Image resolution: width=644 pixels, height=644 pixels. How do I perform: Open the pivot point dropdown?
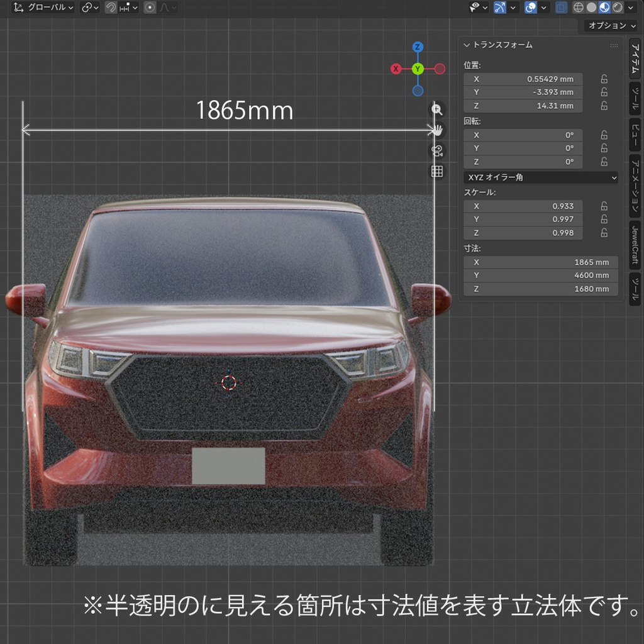pos(91,8)
